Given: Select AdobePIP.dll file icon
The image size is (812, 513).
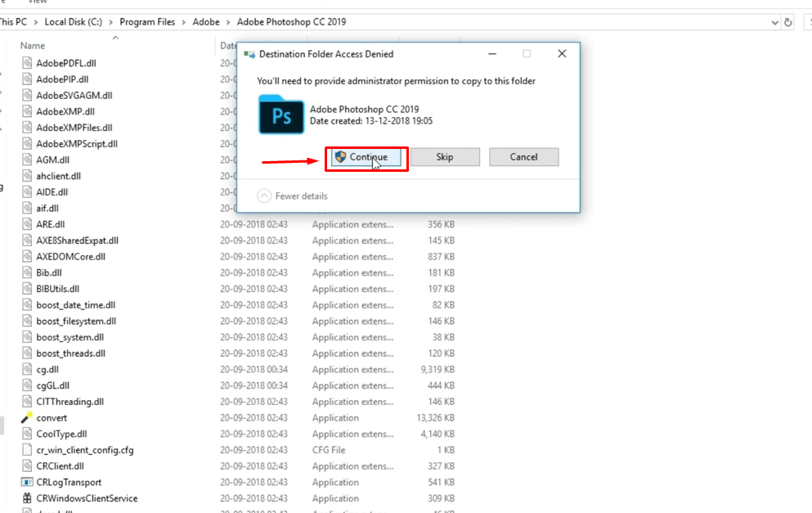Looking at the screenshot, I should point(27,79).
